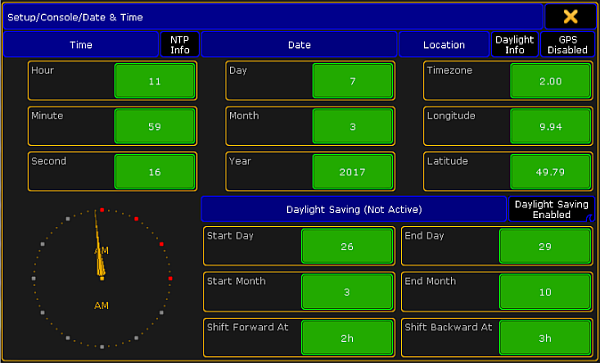Select the Minute value field showing 59
Image resolution: width=600 pixels, height=363 pixels.
[x=155, y=126]
